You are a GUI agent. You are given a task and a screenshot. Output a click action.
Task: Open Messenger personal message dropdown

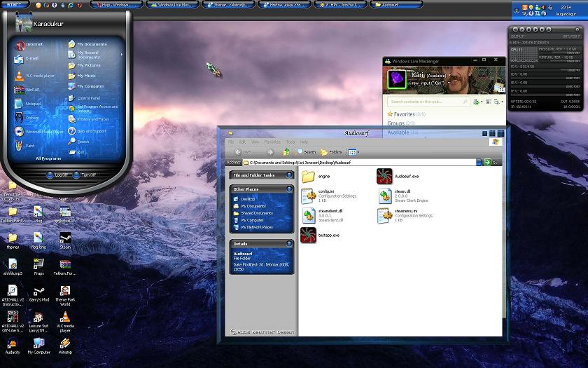click(x=449, y=83)
